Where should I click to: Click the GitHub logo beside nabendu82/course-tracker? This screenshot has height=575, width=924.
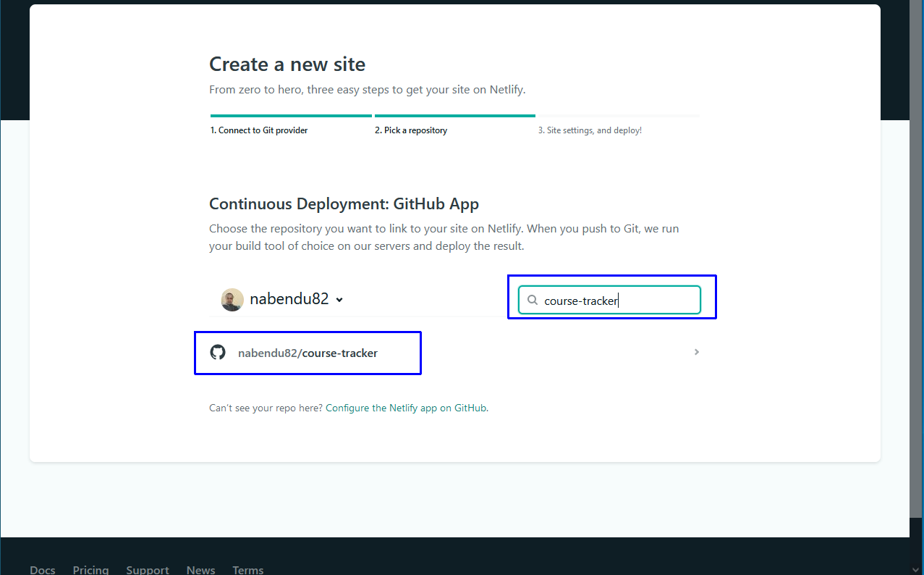(x=218, y=353)
